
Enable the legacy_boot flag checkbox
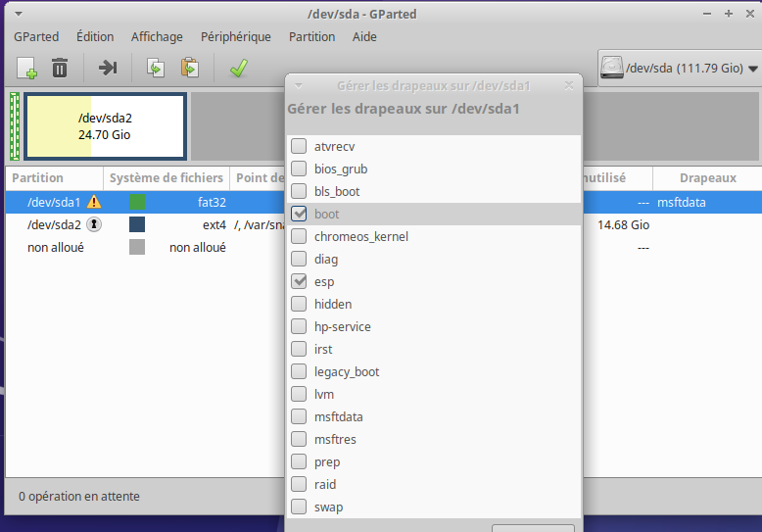pos(299,371)
